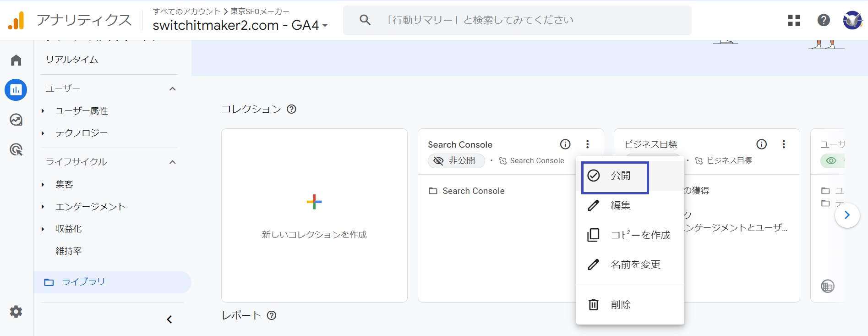Click the globe grid icon on ユーザー card
The height and width of the screenshot is (336, 868).
pyautogui.click(x=828, y=286)
